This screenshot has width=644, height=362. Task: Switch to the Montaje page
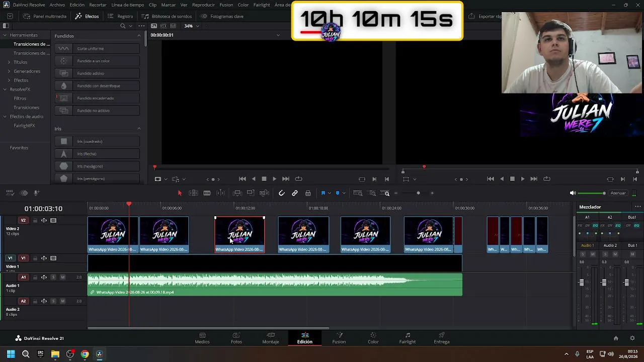[x=271, y=338]
